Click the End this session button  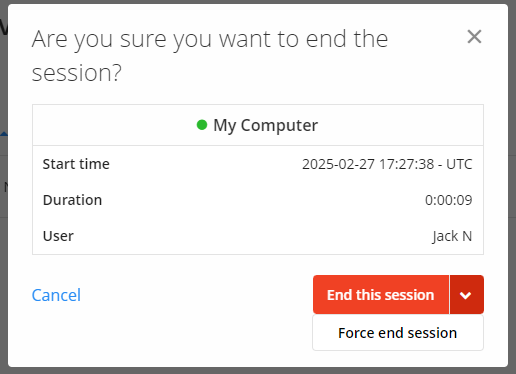click(x=381, y=295)
